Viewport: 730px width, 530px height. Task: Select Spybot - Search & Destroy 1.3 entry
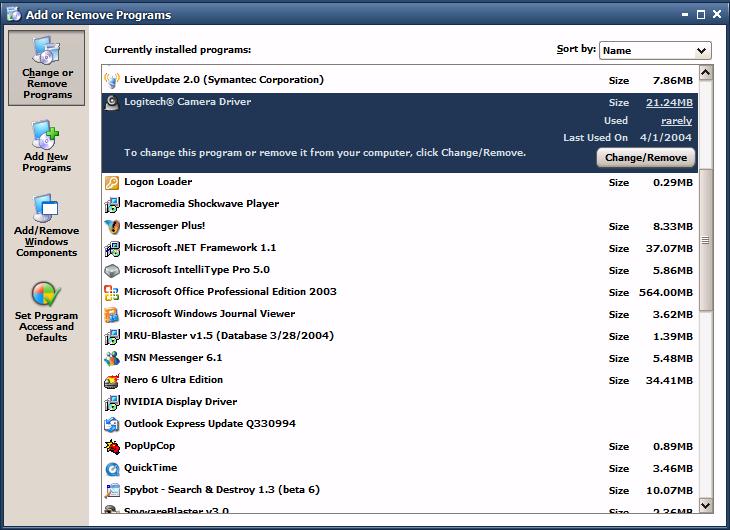click(399, 490)
